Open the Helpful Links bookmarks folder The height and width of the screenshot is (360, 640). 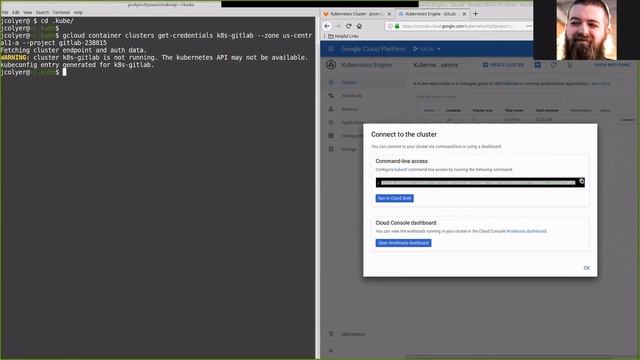coord(343,36)
